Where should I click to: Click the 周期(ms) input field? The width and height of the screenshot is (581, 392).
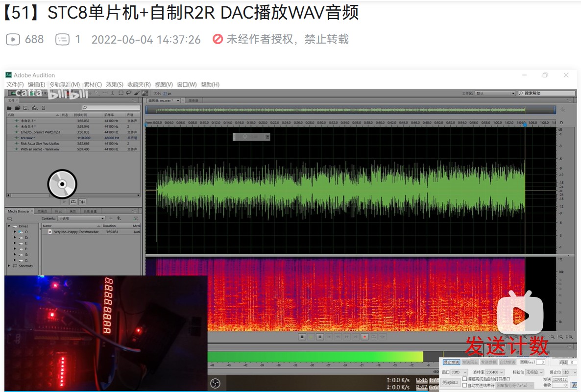(x=541, y=362)
